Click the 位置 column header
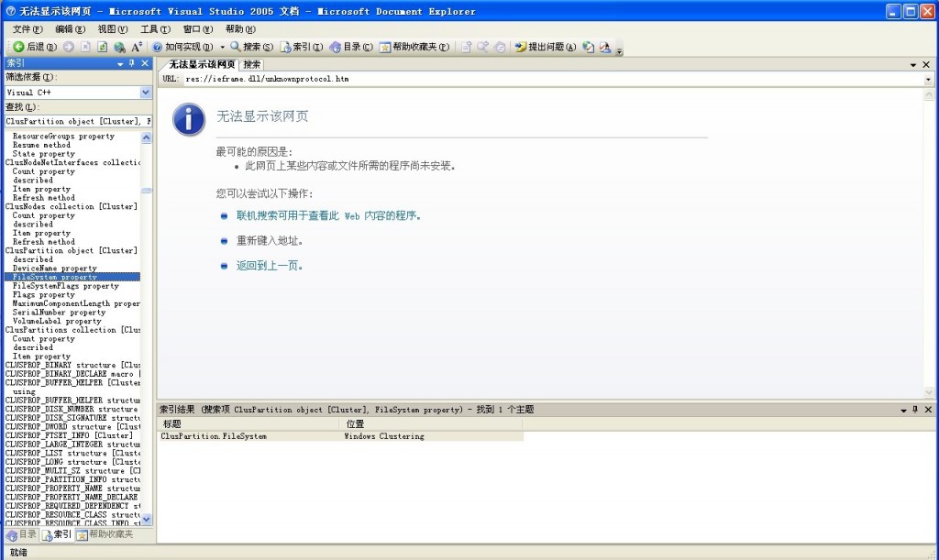 pyautogui.click(x=432, y=423)
